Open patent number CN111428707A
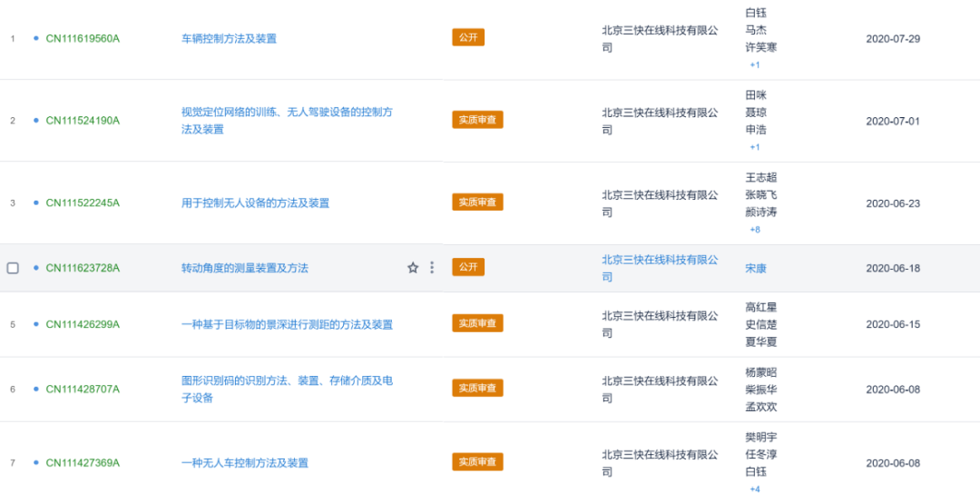980x503 pixels. (83, 390)
